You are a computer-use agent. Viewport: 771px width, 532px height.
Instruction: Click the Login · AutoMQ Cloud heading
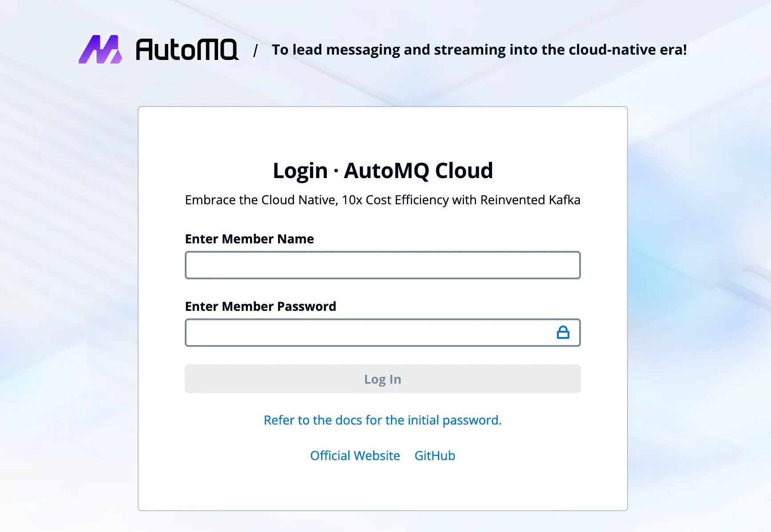[382, 170]
